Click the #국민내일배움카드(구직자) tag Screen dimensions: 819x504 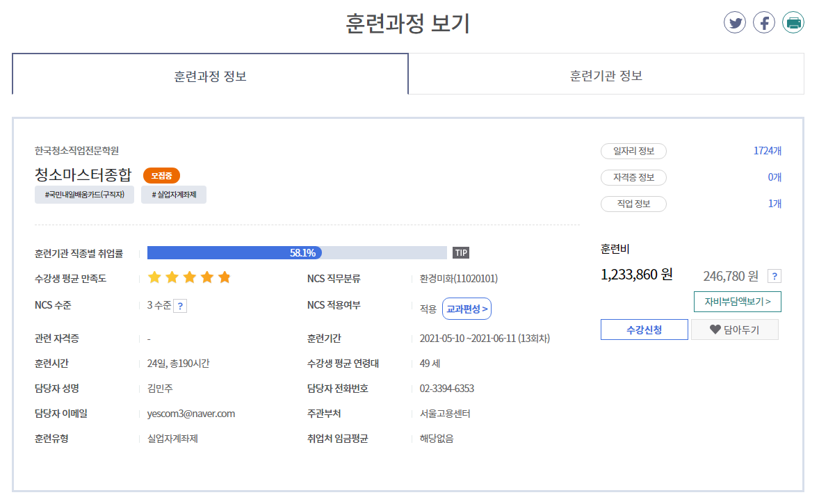click(x=84, y=195)
